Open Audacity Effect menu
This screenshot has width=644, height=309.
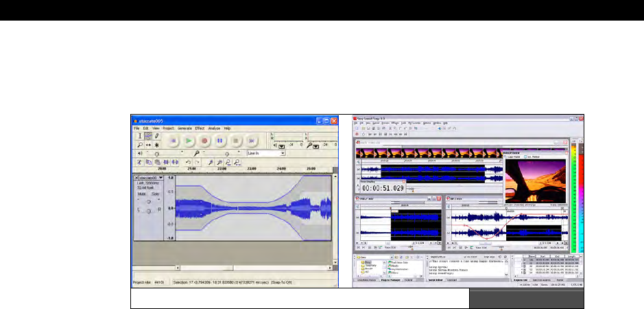[200, 128]
